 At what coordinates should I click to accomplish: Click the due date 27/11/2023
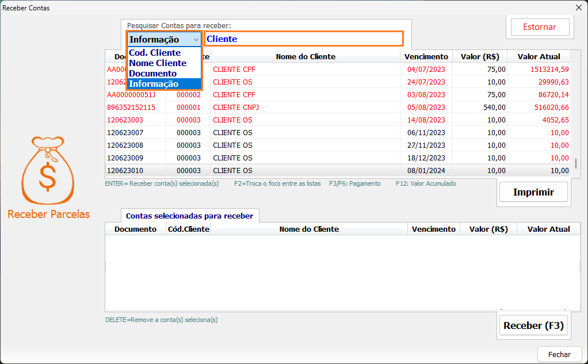point(426,145)
